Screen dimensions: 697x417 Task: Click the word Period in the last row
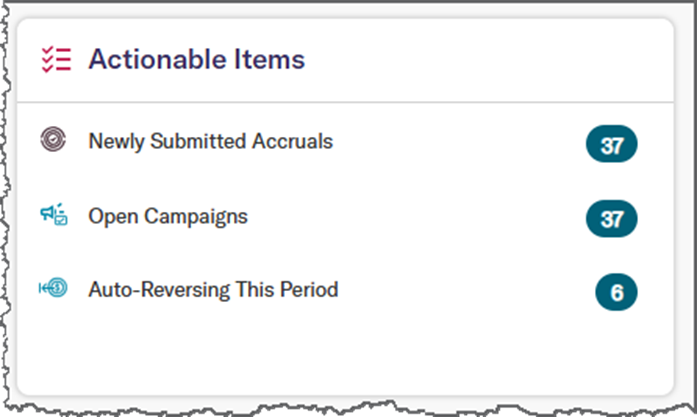[x=309, y=290]
